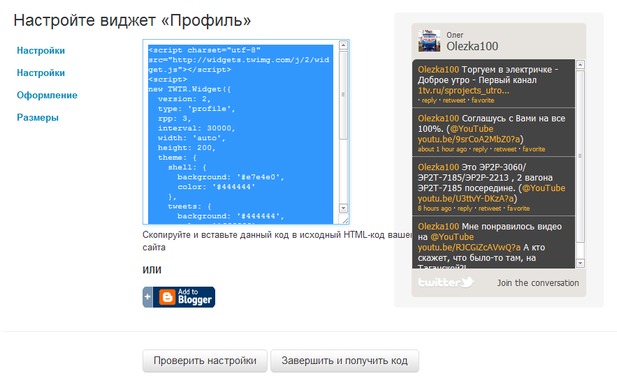Click the Blogger logo icon
Image resolution: width=617 pixels, height=385 pixels.
[x=167, y=297]
